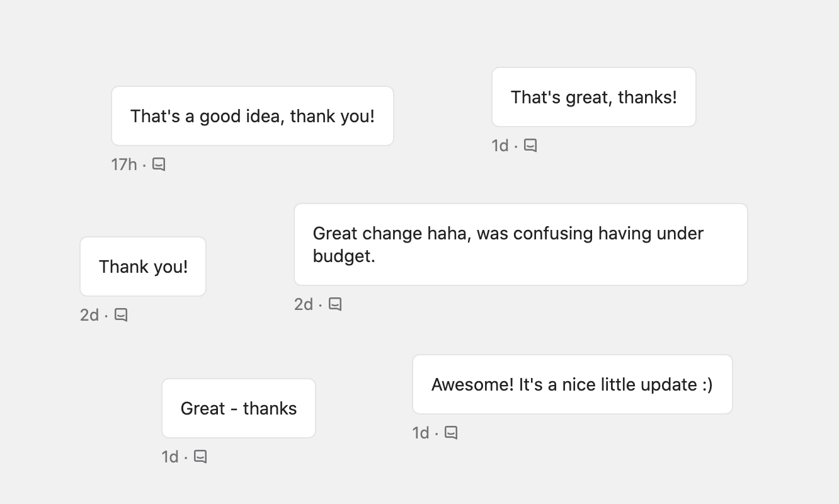Select the 'Great change haha' message bubble
The image size is (839, 504).
[521, 244]
